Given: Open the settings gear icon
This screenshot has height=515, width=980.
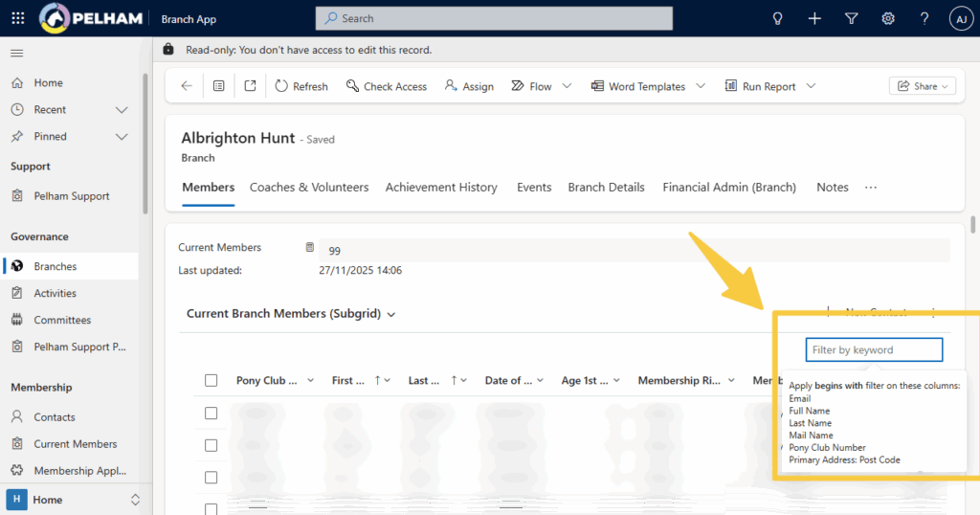Looking at the screenshot, I should tap(888, 18).
